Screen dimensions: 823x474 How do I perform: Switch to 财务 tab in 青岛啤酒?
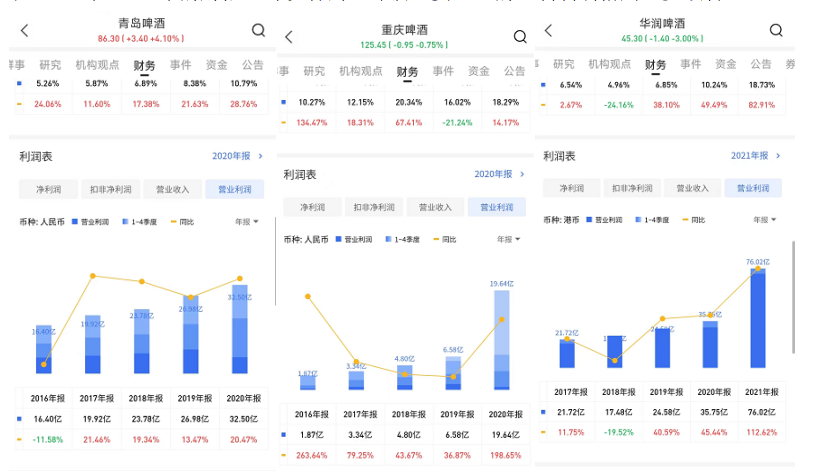[x=144, y=66]
